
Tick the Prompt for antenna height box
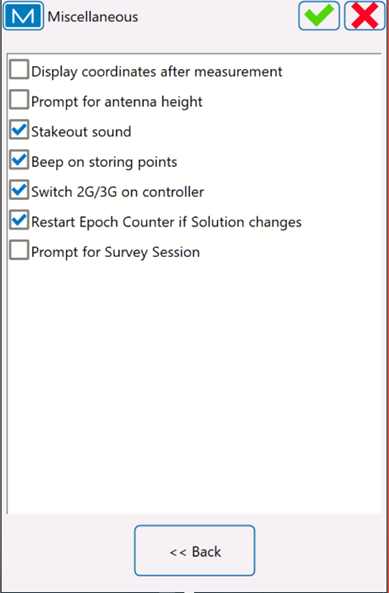click(19, 100)
